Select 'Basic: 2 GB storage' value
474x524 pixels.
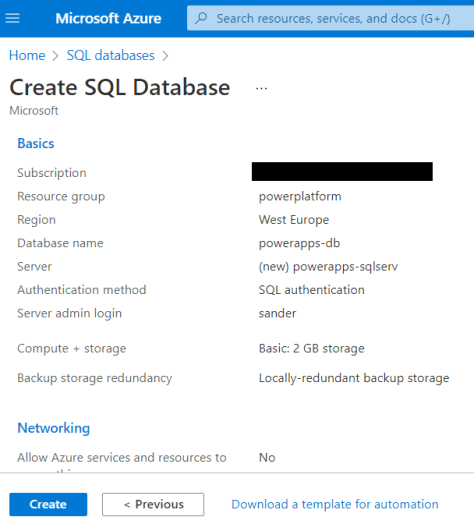[312, 349]
